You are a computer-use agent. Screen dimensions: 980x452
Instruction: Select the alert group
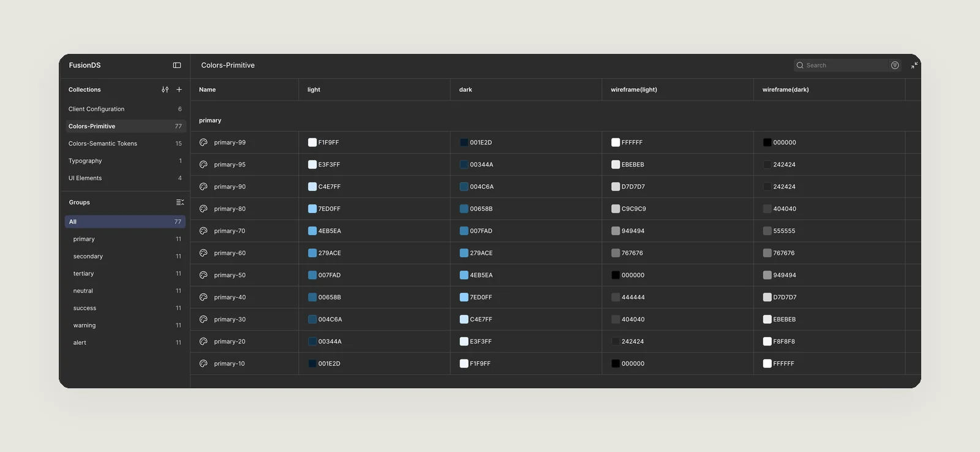tap(125, 342)
